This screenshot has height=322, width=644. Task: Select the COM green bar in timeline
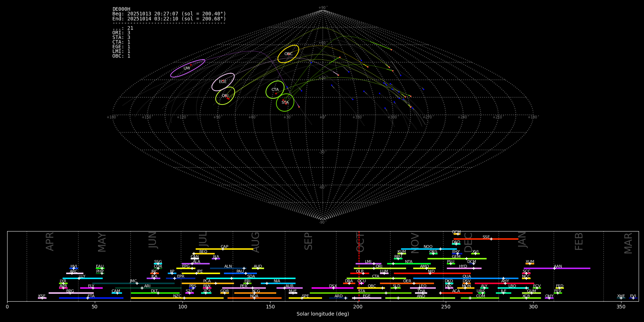480,298
